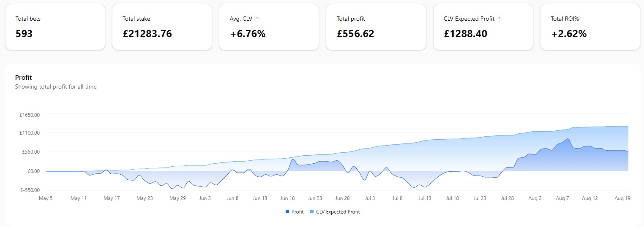
Task: Click the £-550.00 y-axis label
Action: (x=30, y=190)
